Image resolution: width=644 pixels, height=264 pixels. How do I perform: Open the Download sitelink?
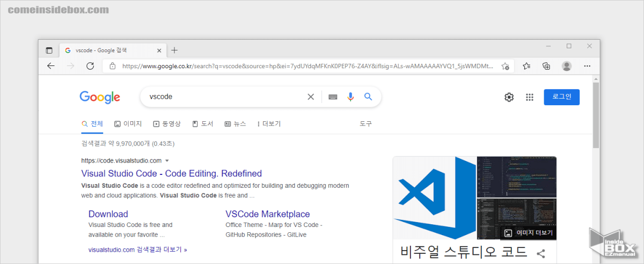108,214
